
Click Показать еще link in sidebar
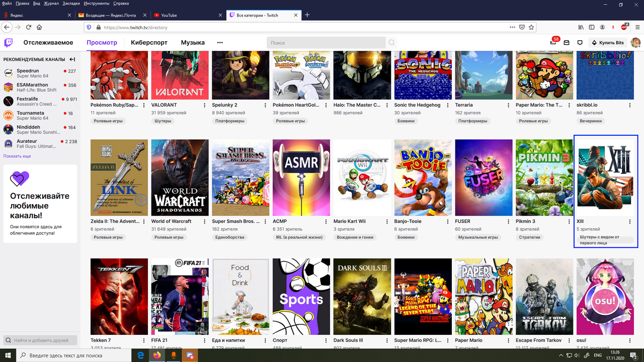(17, 156)
